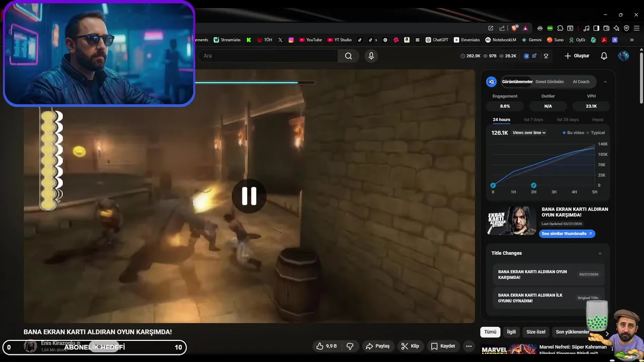This screenshot has width=644, height=362.
Task: Open the account avatar menu
Action: point(623,56)
